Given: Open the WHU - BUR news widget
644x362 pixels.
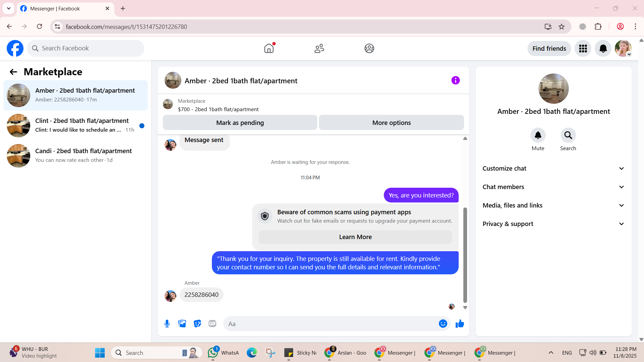Looking at the screenshot, I should point(34,353).
